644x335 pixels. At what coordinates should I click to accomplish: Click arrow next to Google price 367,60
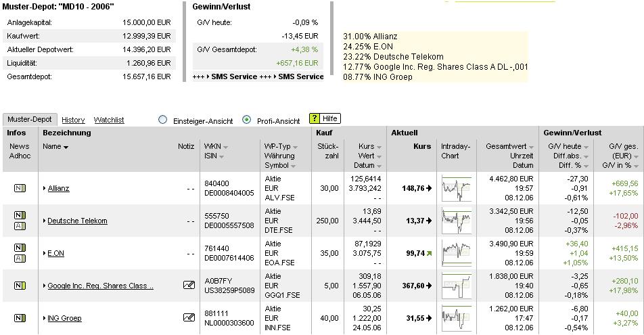coord(429,286)
